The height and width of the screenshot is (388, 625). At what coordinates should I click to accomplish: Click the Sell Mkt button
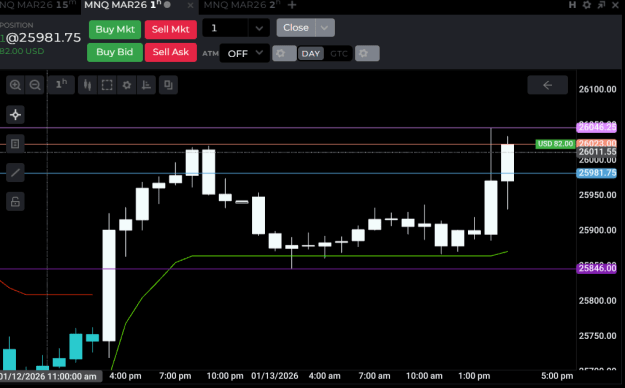point(171,29)
